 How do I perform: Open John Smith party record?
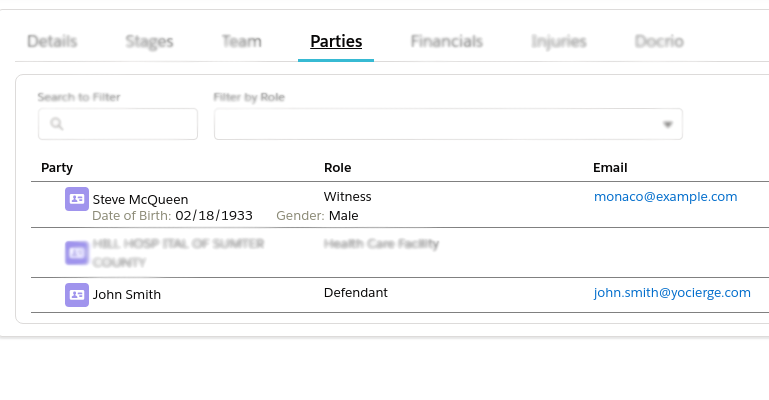(127, 295)
